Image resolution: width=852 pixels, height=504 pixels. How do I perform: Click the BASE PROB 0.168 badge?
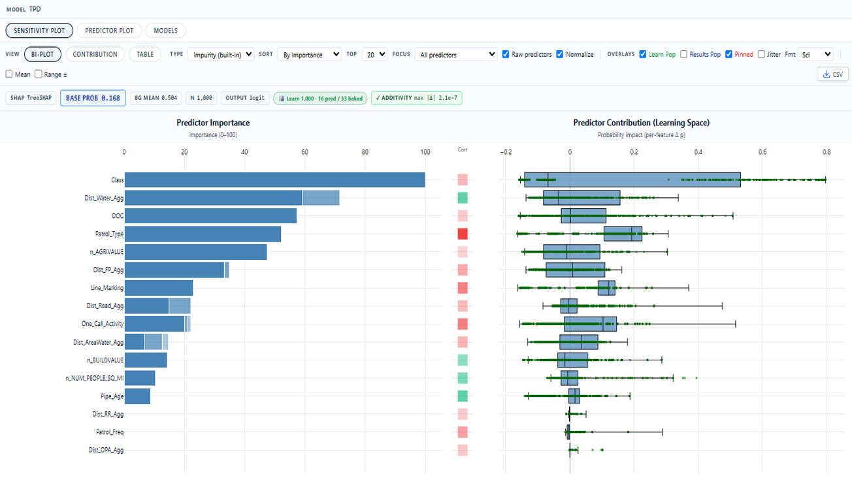coord(93,98)
